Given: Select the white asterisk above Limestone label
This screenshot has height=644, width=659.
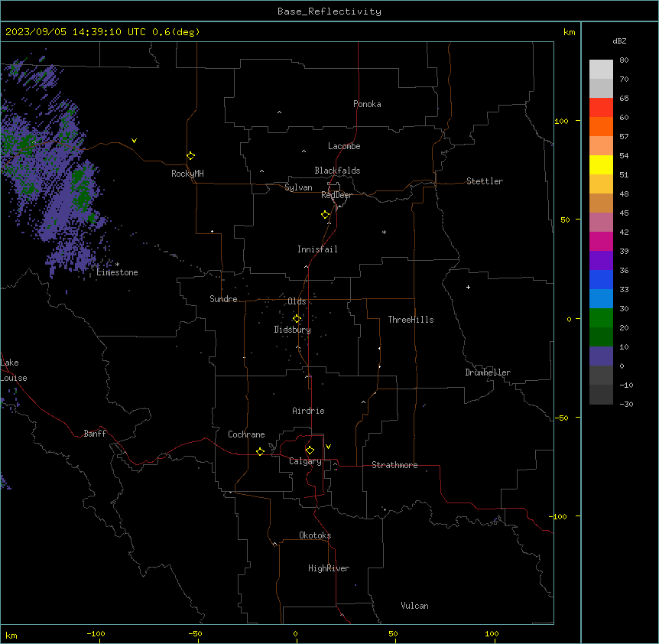Looking at the screenshot, I should click(117, 265).
